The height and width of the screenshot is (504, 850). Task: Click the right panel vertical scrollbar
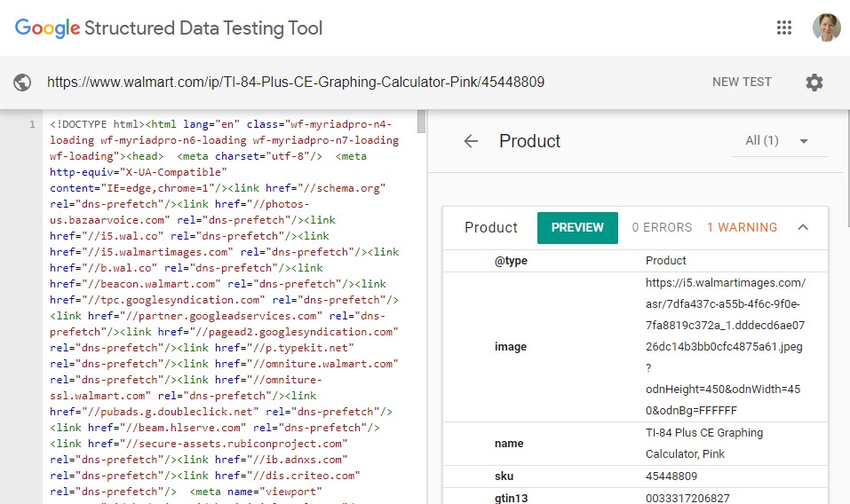[847, 168]
